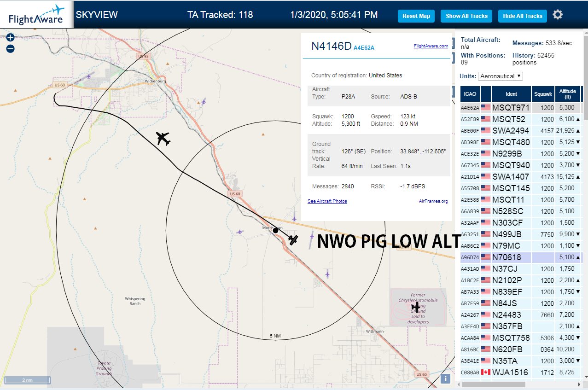Select the MSQT11 row
The width and height of the screenshot is (588, 390).
521,200
